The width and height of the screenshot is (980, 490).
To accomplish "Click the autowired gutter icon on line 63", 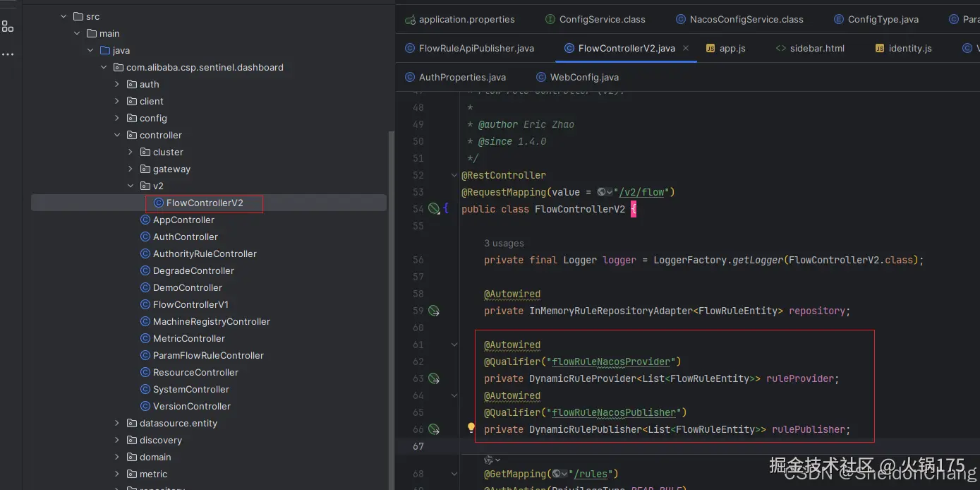I will click(434, 378).
